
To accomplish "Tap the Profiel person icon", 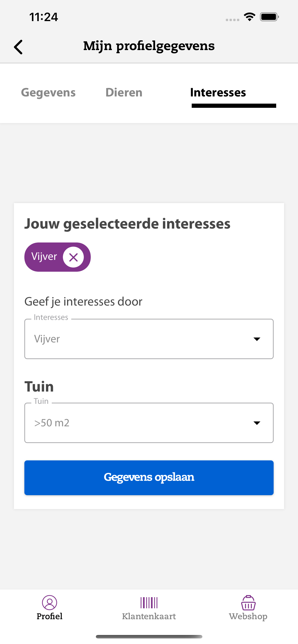I will click(x=49, y=603).
